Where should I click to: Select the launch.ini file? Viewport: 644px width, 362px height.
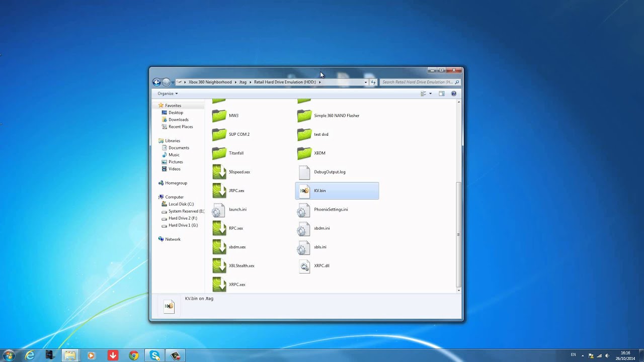[229, 209]
